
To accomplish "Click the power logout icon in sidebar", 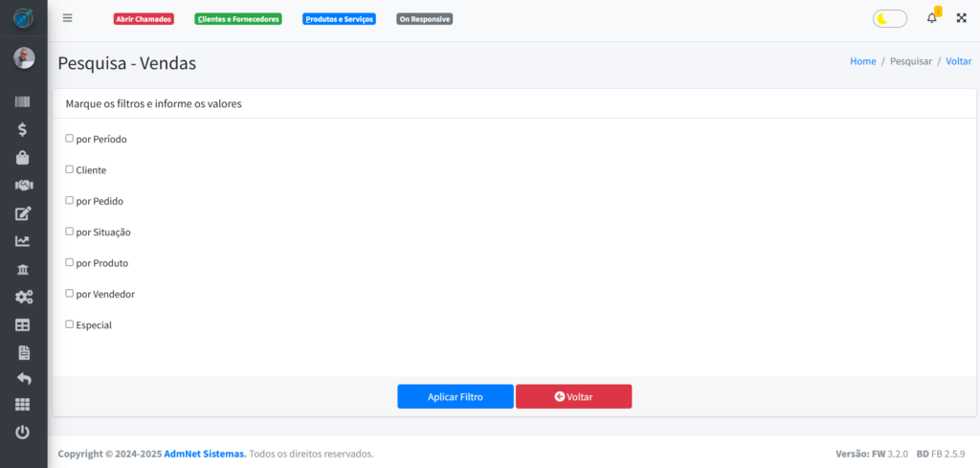I will [x=23, y=433].
